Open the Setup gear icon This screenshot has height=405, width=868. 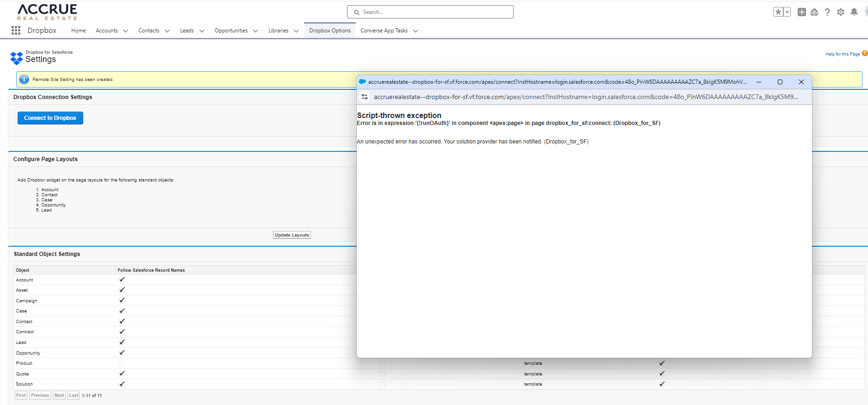tap(841, 12)
